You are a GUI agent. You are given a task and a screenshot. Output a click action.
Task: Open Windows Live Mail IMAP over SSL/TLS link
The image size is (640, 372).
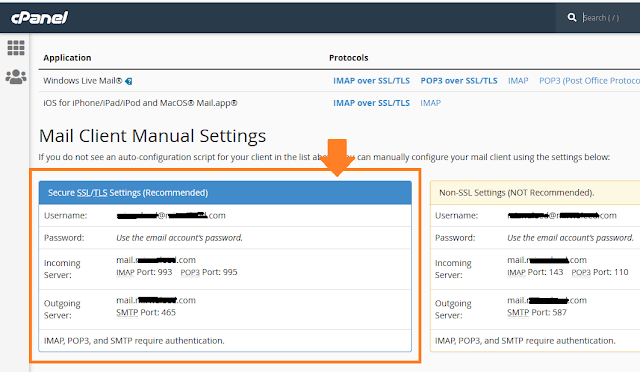click(371, 81)
